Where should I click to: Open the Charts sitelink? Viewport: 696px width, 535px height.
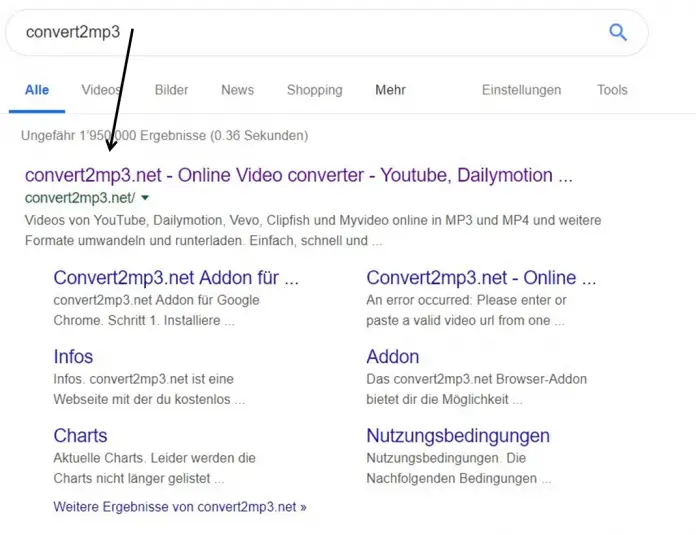pos(80,436)
